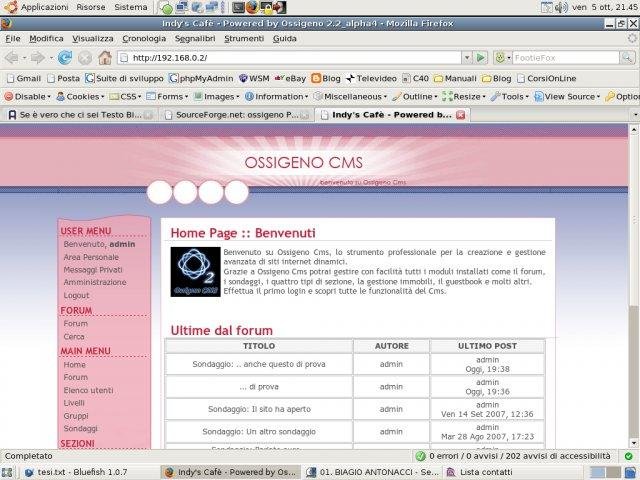
Task: Open the Strumenti menu
Action: (x=244, y=39)
